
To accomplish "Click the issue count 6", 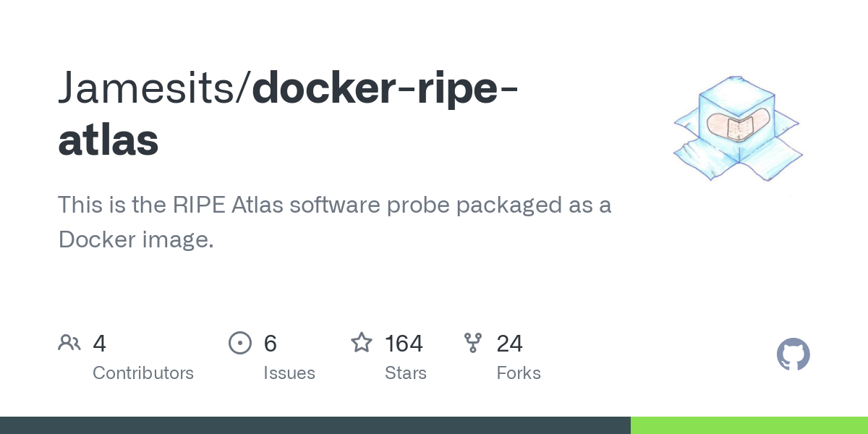I will click(x=271, y=344).
